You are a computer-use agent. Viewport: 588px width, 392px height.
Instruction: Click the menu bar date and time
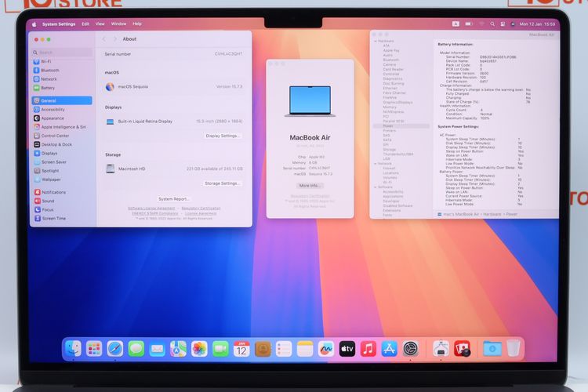(537, 24)
